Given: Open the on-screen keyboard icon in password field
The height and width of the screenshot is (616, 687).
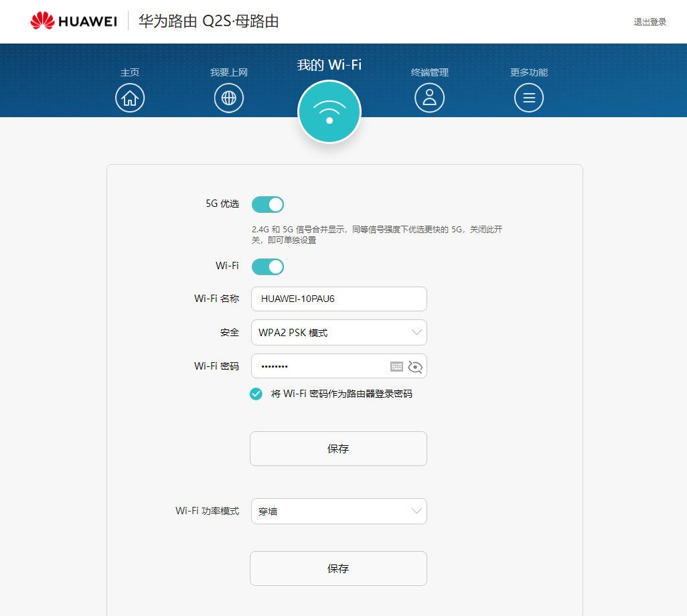Looking at the screenshot, I should coord(396,366).
